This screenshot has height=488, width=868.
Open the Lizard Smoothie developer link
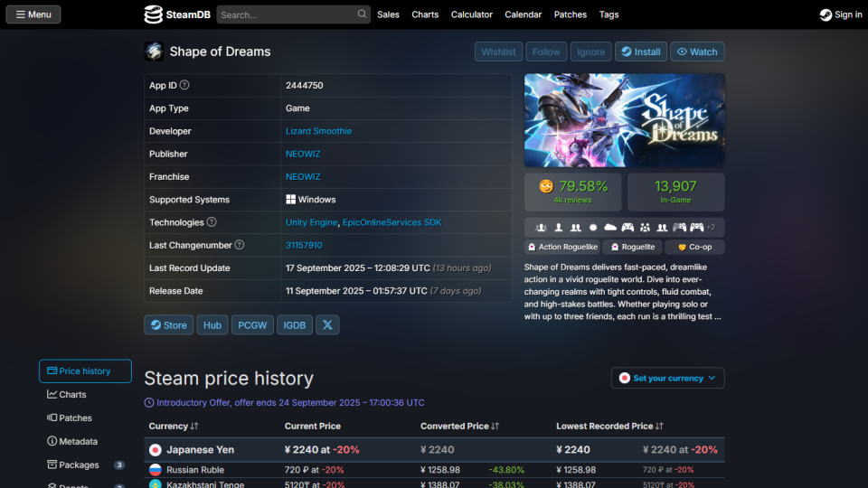point(318,131)
